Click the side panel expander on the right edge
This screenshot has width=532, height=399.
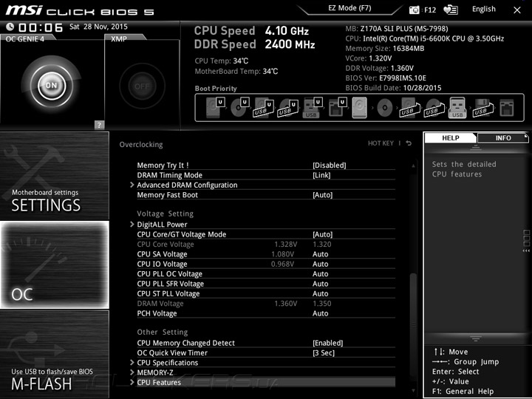[526, 241]
